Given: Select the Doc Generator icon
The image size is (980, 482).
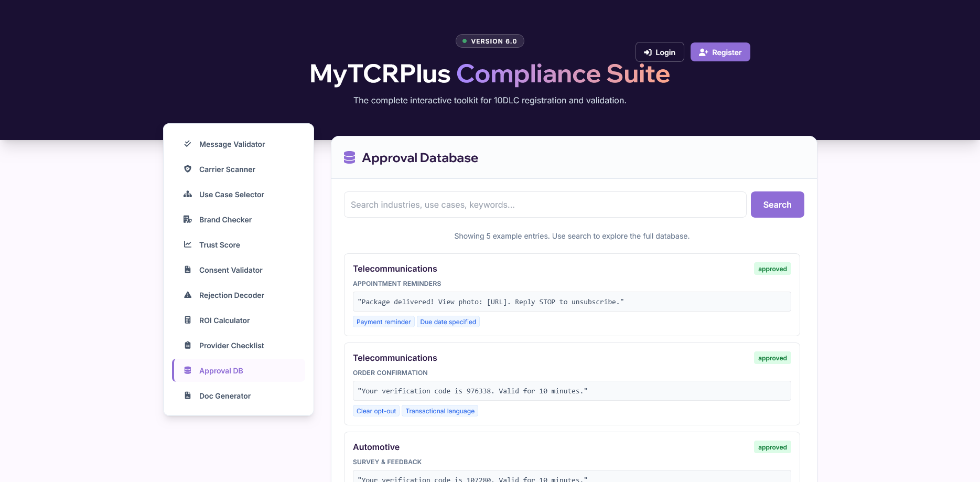Looking at the screenshot, I should (x=187, y=395).
